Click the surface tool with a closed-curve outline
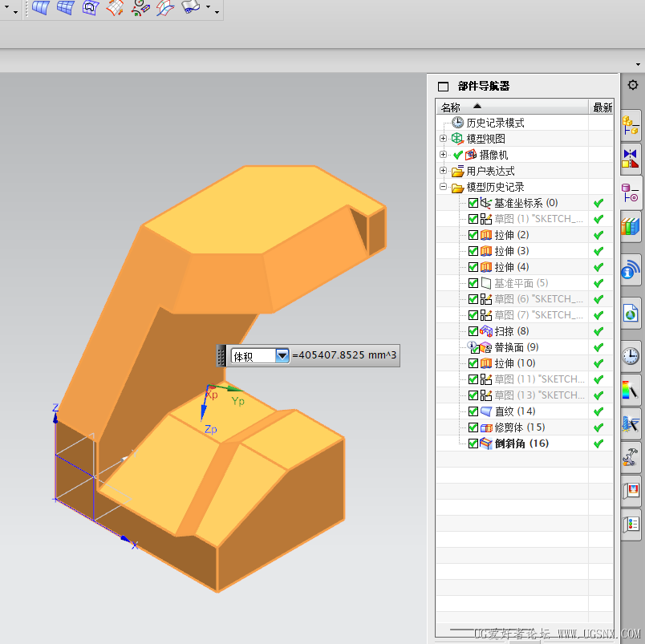The image size is (645, 644). coord(91,7)
